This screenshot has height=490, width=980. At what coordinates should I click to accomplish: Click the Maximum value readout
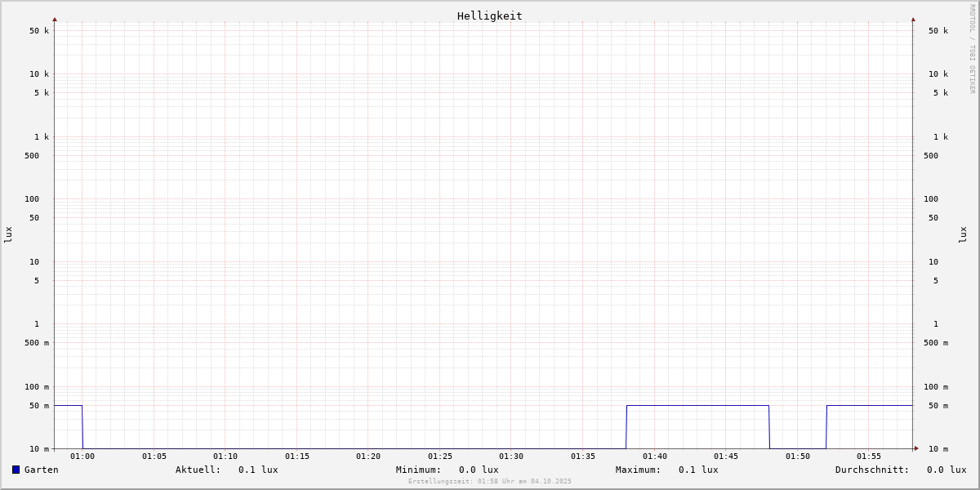pos(698,470)
